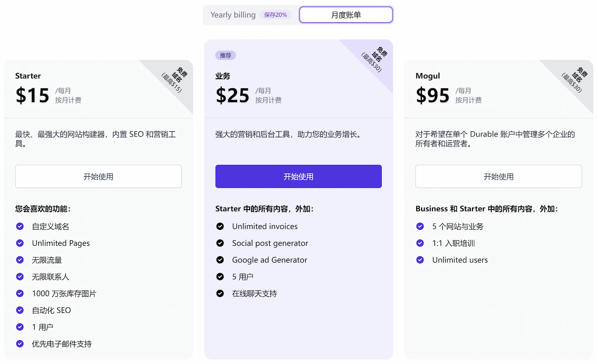Click black checkmark beside Google ad Generator
Screen dimensions: 597x364
click(x=220, y=260)
